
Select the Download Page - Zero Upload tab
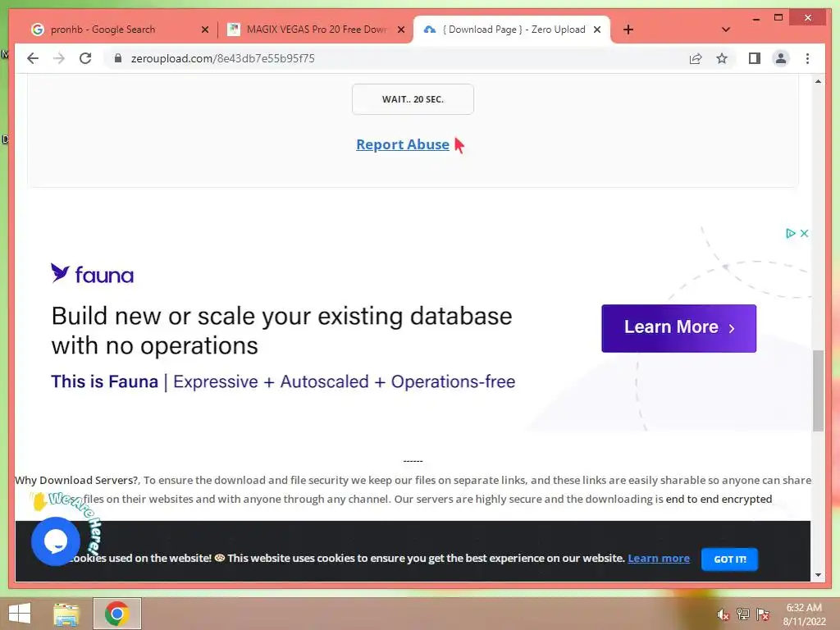click(x=512, y=30)
